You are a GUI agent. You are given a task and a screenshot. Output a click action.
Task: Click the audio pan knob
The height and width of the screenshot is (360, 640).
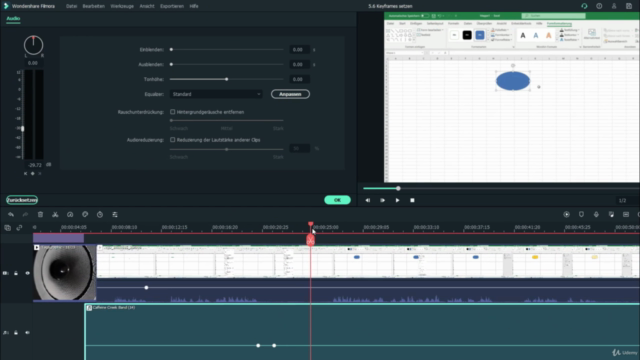(33, 45)
